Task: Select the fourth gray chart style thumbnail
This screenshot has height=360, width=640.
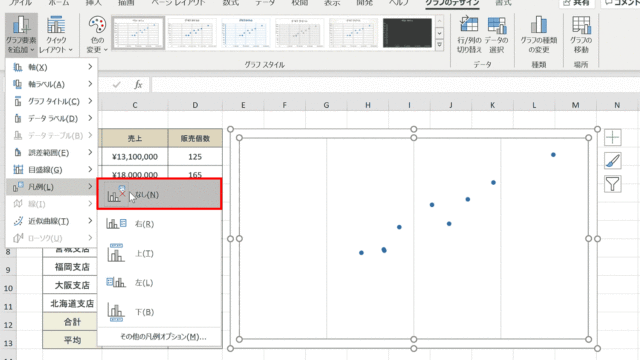Action: [300, 33]
